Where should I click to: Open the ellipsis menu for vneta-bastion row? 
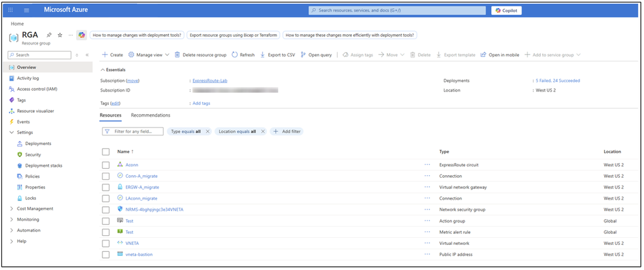coord(427,255)
